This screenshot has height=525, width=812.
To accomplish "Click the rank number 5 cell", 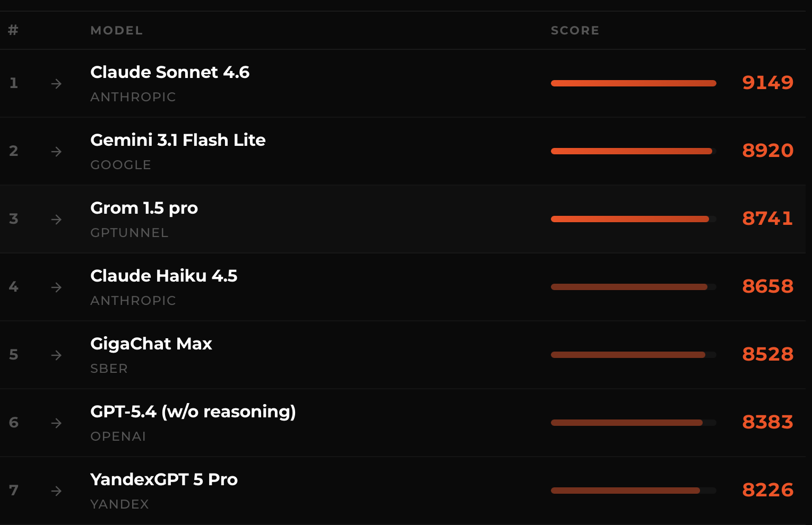I will (14, 354).
